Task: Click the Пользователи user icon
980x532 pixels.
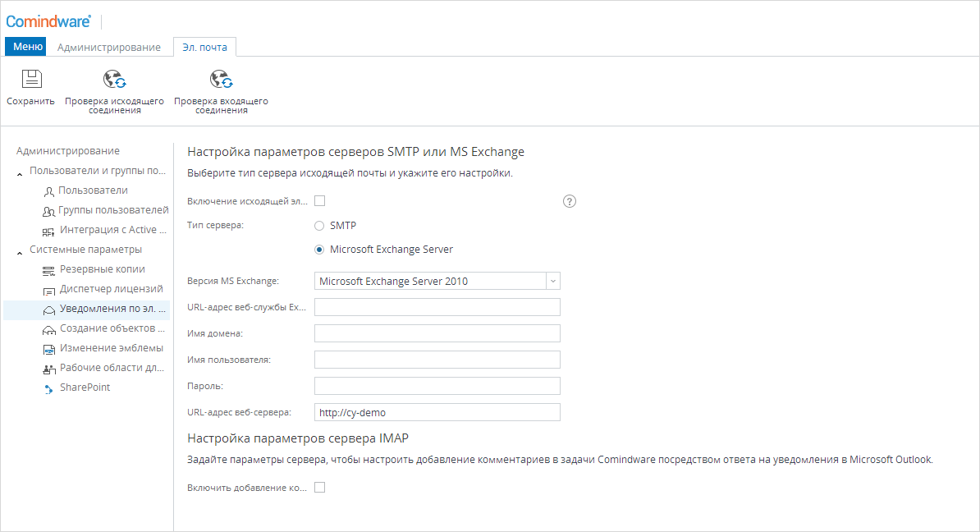Action: click(48, 191)
